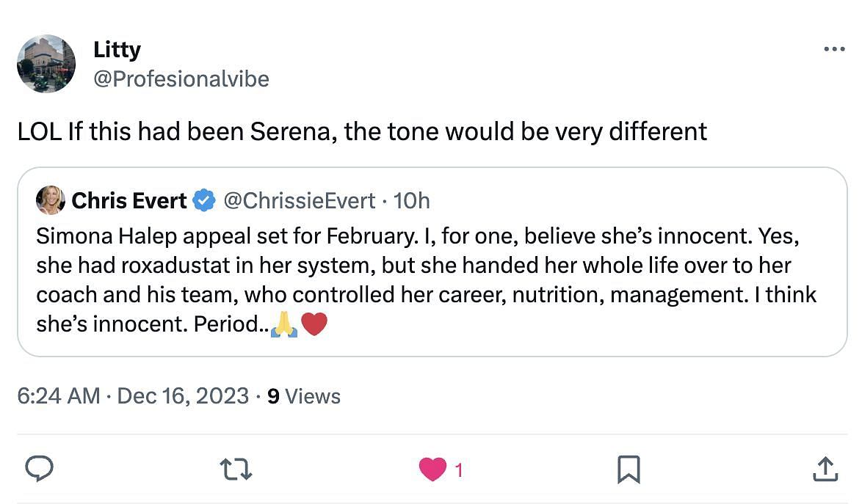Screen dimensions: 862x504
Task: Bookmark this tweet
Action: click(x=629, y=469)
